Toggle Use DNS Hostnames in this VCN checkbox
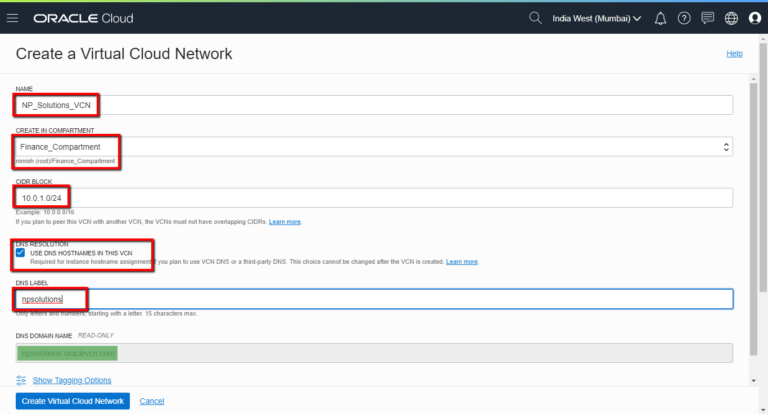The height and width of the screenshot is (414, 768). tap(20, 253)
